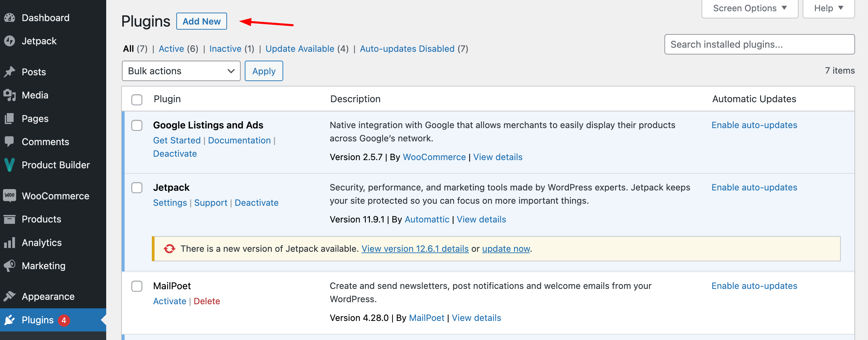Expand the Help panel

(x=829, y=8)
